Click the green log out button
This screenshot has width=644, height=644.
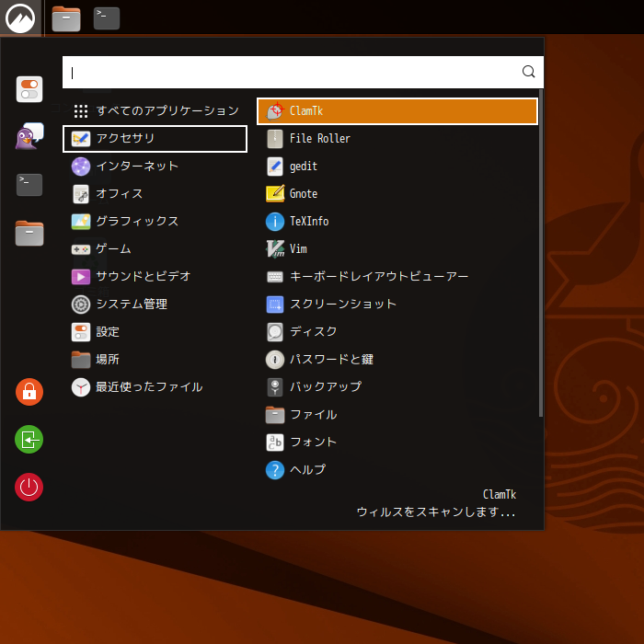[29, 440]
